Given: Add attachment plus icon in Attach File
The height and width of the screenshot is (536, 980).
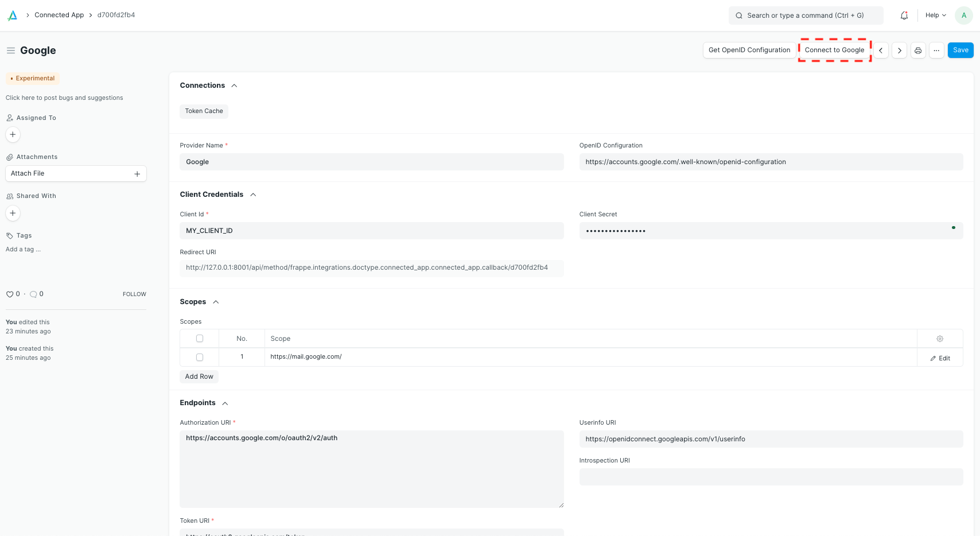Looking at the screenshot, I should pyautogui.click(x=137, y=174).
